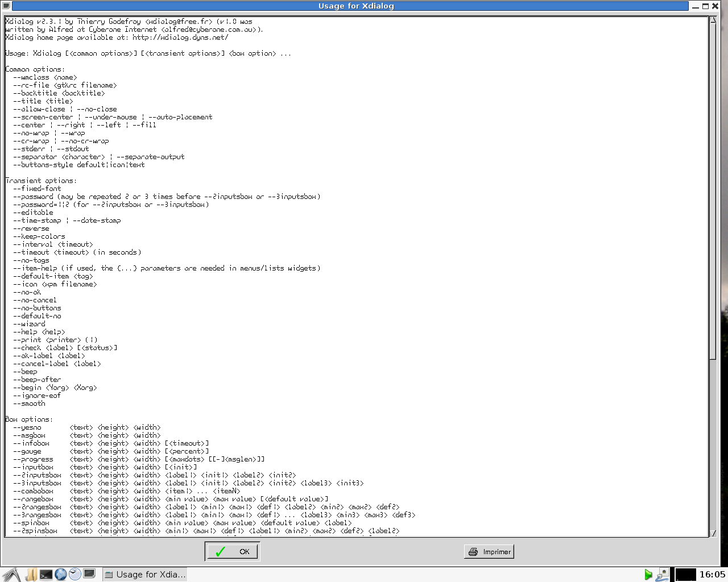Click the http://xdialog.dyns.net/ URL text

point(180,38)
